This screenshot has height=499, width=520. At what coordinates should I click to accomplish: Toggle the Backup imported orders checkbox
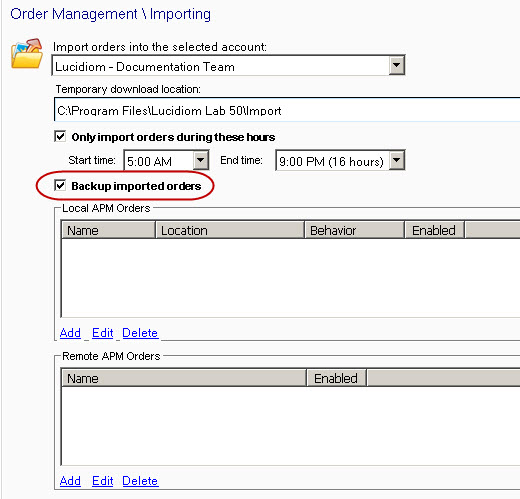[x=60, y=185]
